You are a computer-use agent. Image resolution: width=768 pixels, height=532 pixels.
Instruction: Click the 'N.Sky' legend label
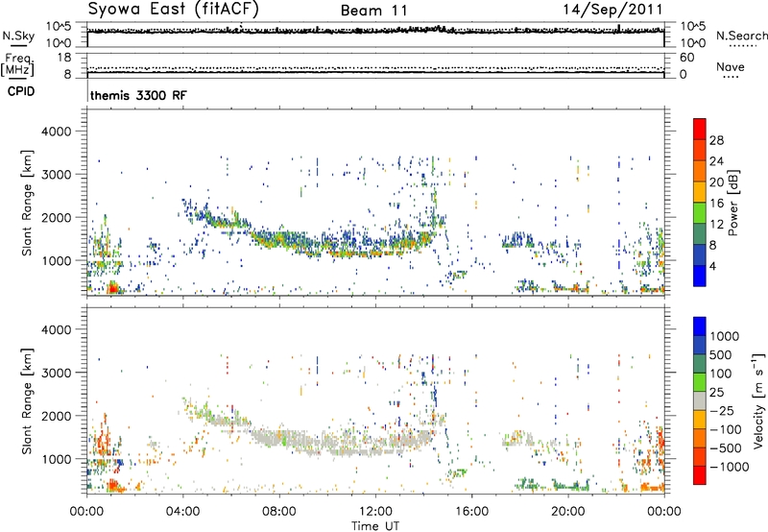[18, 36]
